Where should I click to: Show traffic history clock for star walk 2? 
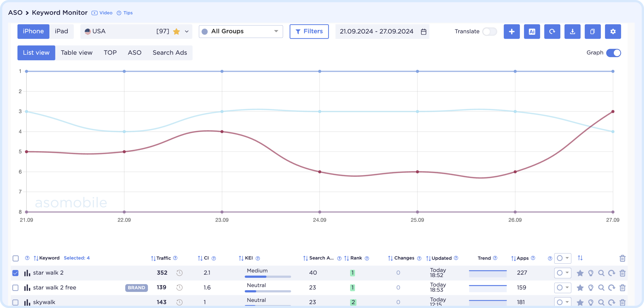(x=179, y=273)
